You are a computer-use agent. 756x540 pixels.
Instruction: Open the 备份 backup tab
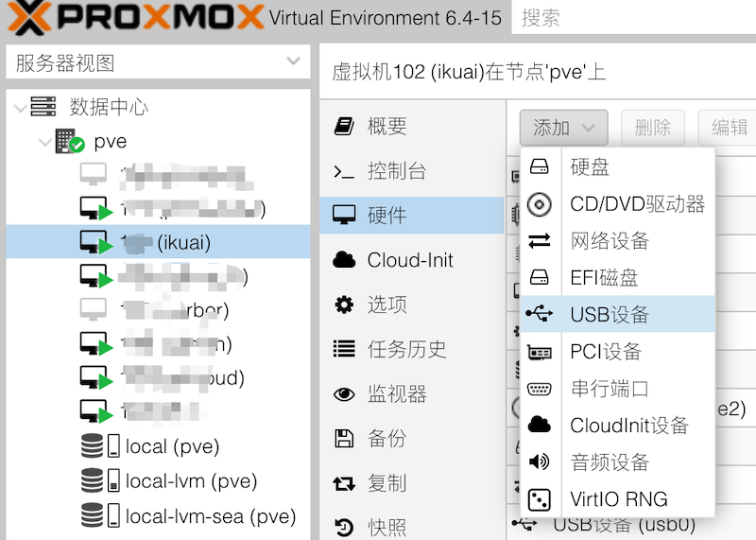point(412,438)
